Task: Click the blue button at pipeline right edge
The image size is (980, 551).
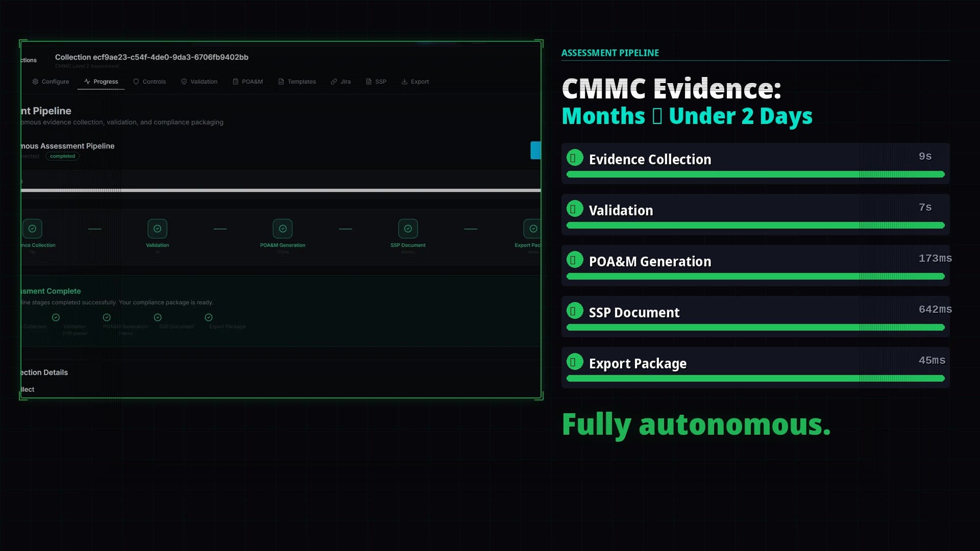Action: pyautogui.click(x=535, y=151)
